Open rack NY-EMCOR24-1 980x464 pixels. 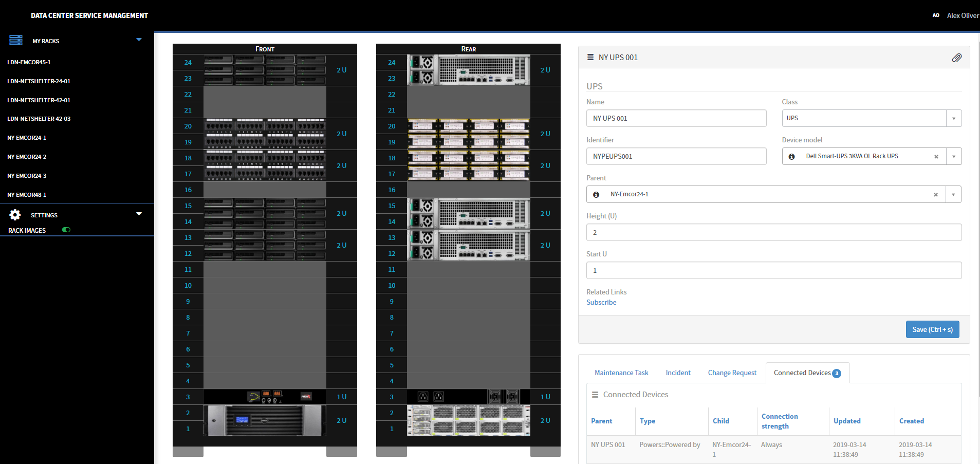(27, 138)
